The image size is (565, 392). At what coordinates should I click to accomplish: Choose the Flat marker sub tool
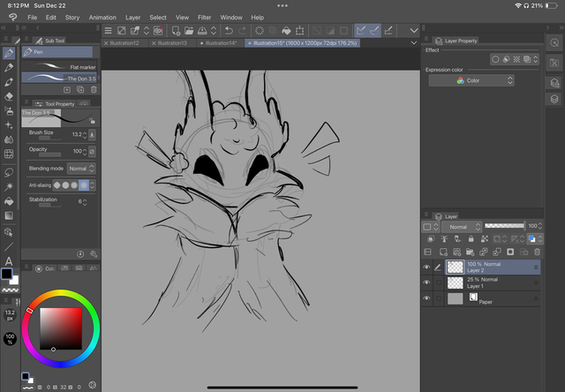click(x=59, y=67)
